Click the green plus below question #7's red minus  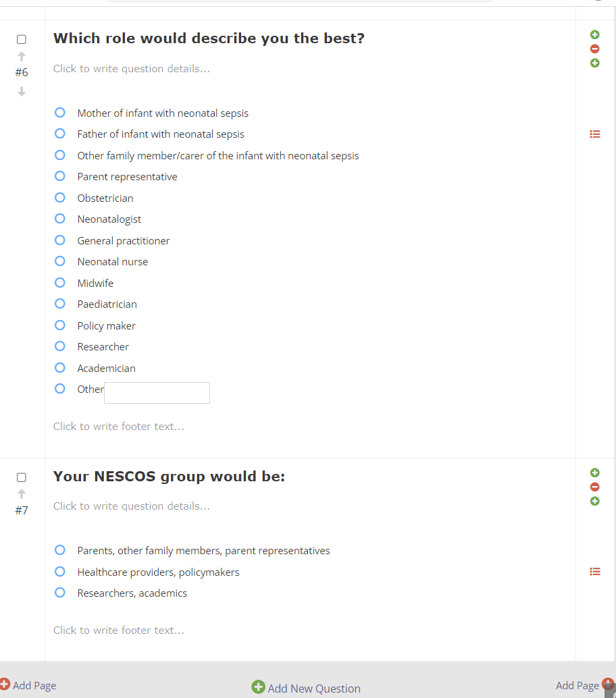(x=595, y=501)
